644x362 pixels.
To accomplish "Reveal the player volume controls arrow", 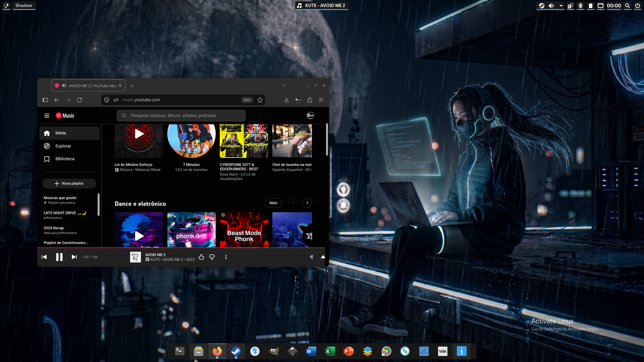I will (311, 257).
